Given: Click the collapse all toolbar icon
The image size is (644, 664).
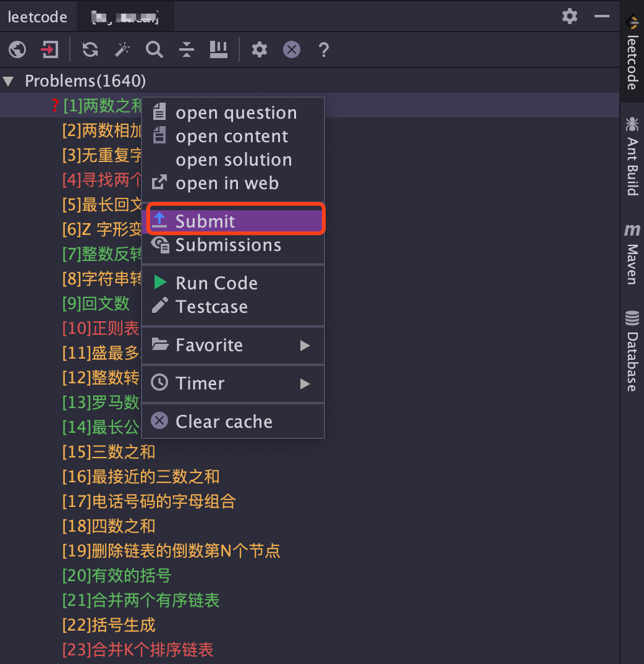Looking at the screenshot, I should (187, 49).
